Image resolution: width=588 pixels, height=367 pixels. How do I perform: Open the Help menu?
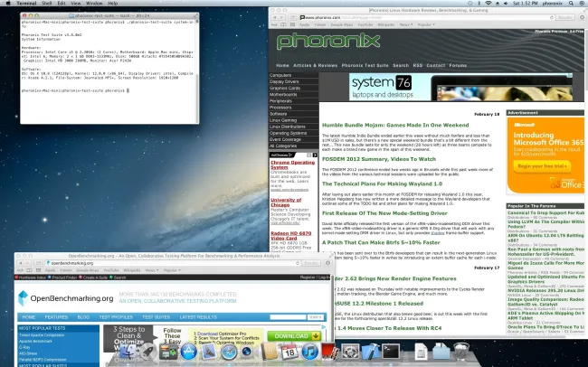(113, 3)
